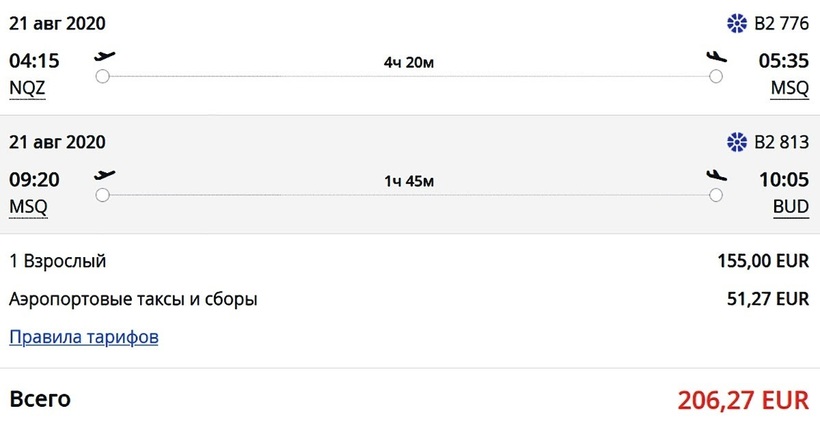Click the BUD airport code
The height and width of the screenshot is (428, 820).
[790, 207]
